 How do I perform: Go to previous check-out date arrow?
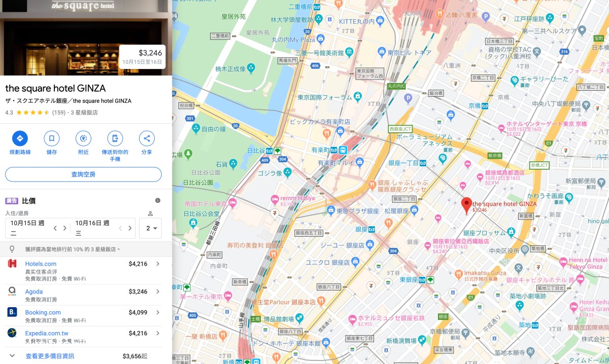pos(121,228)
